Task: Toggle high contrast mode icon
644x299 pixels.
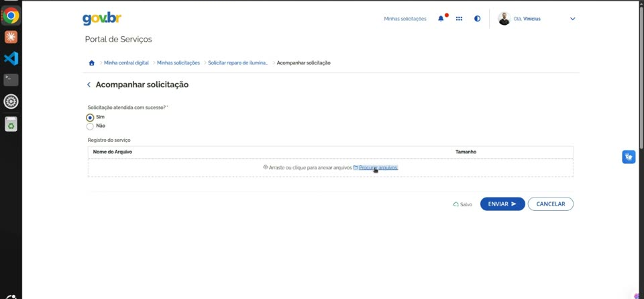Action: [477, 19]
